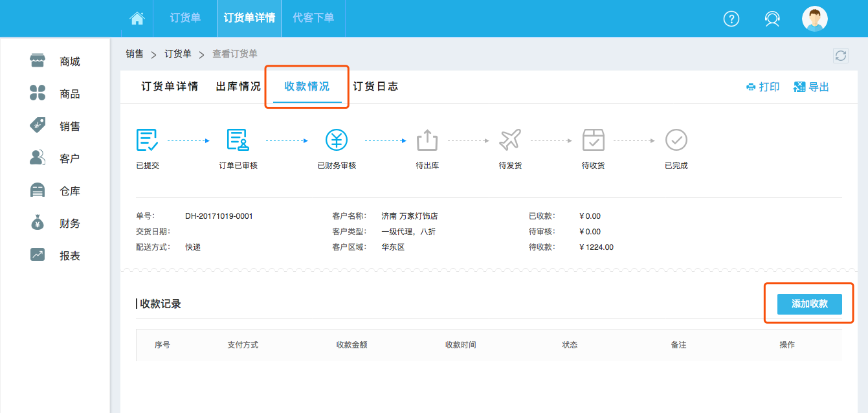Open 报表 in the sidebar
The width and height of the screenshot is (868, 413).
coord(56,256)
